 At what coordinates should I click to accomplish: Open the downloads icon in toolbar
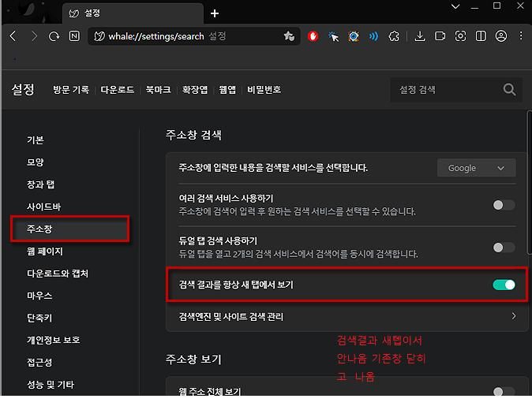(x=420, y=36)
